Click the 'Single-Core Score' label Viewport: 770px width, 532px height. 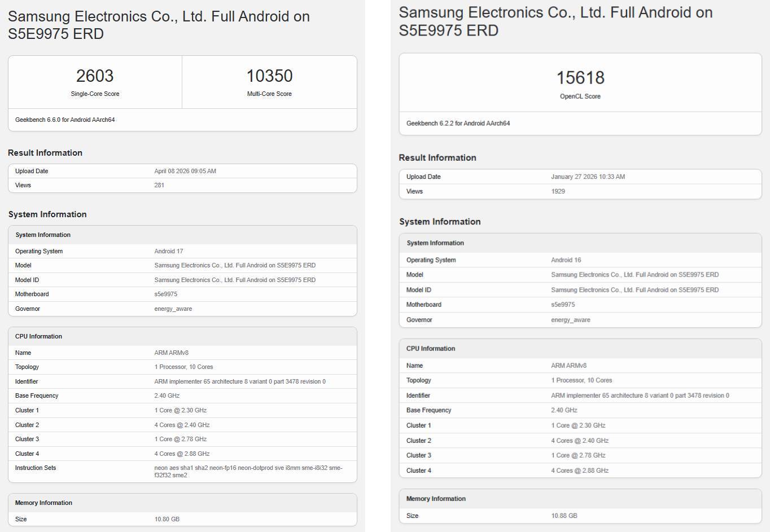[95, 94]
